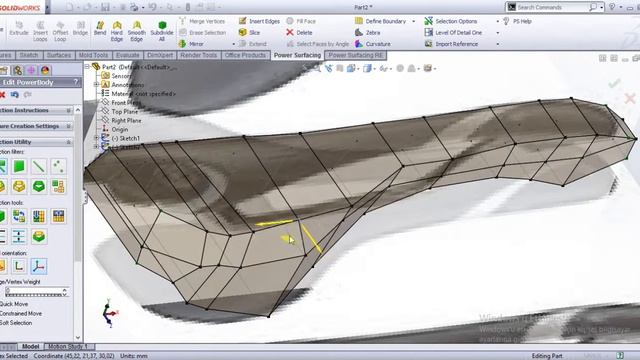The height and width of the screenshot is (360, 640).
Task: Click the Selection Options icon
Action: click(429, 21)
